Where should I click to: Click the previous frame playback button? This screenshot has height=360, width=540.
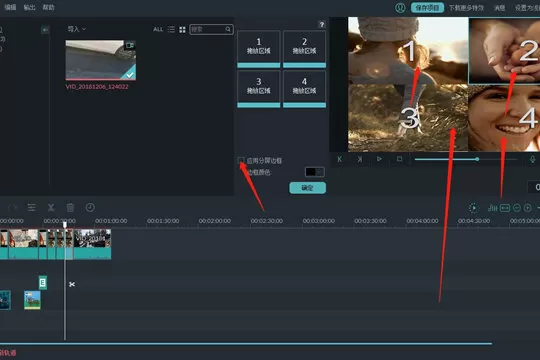[x=340, y=159]
